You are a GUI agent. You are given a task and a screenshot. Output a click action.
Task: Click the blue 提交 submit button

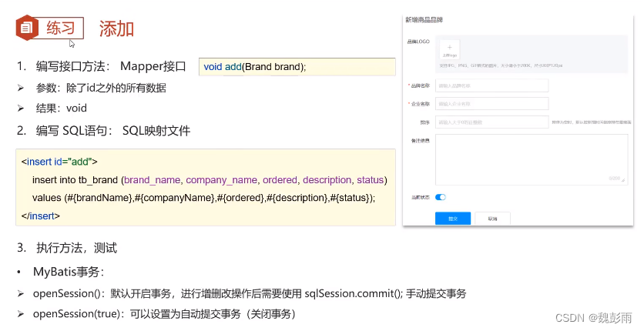(x=453, y=219)
